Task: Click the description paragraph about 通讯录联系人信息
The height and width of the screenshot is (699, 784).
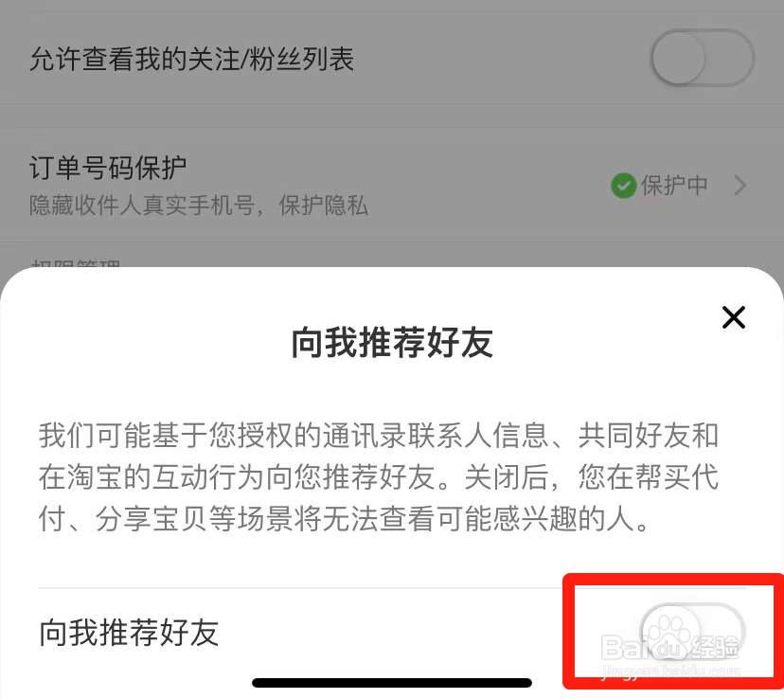Action: coord(379,476)
